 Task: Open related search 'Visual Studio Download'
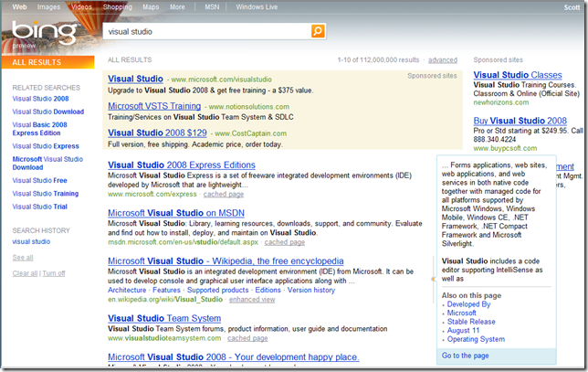[48, 112]
